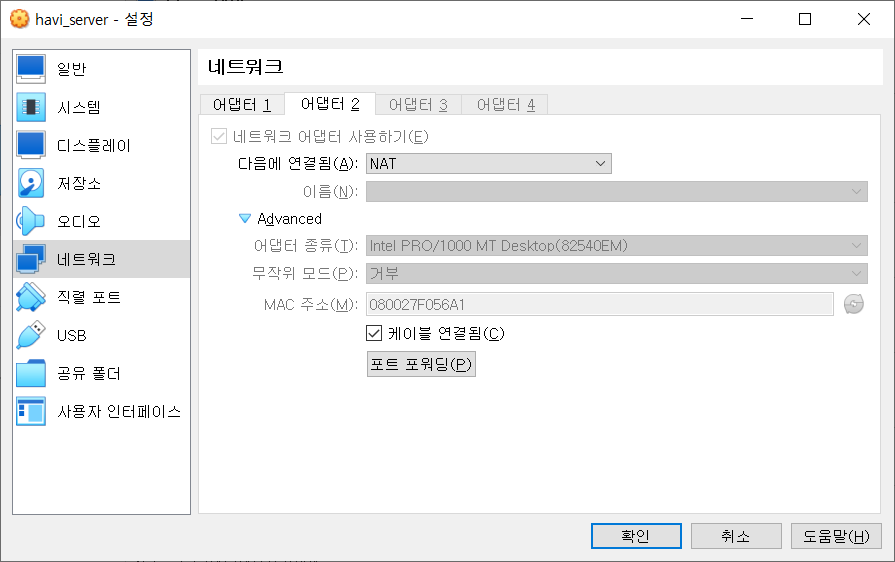Image resolution: width=895 pixels, height=562 pixels.
Task: Select the 시스템 category label
Action: point(79,107)
